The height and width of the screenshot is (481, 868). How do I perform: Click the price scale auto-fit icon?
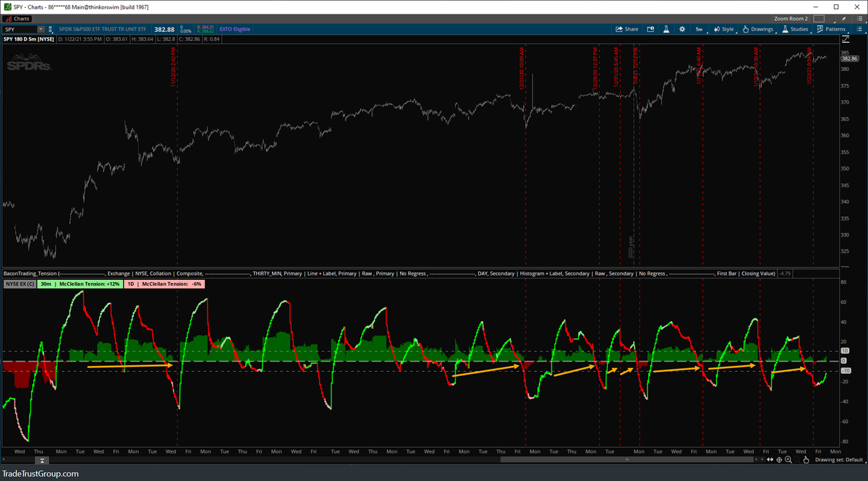pos(846,39)
